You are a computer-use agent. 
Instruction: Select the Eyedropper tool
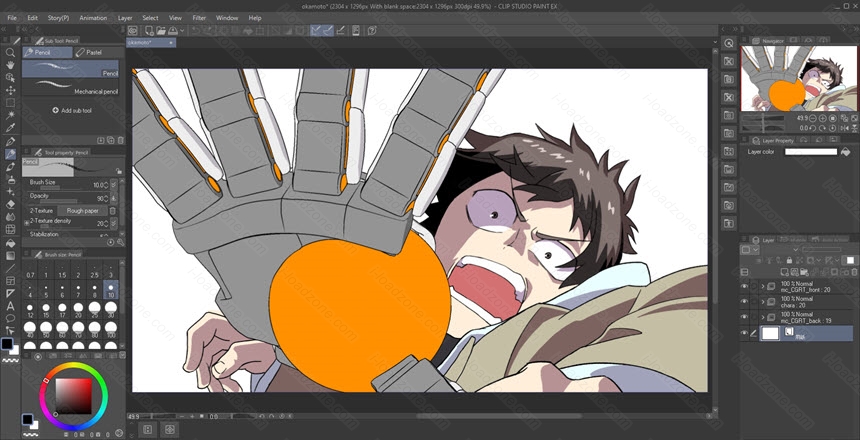(x=10, y=128)
